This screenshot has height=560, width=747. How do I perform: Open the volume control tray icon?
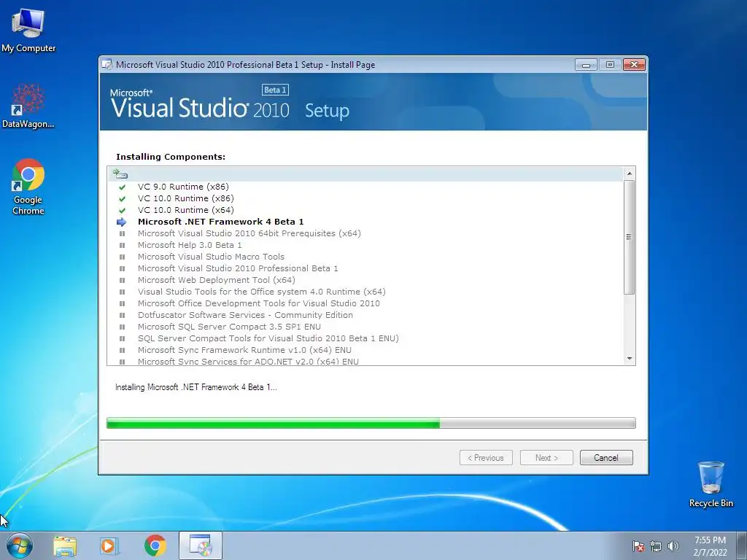[673, 546]
